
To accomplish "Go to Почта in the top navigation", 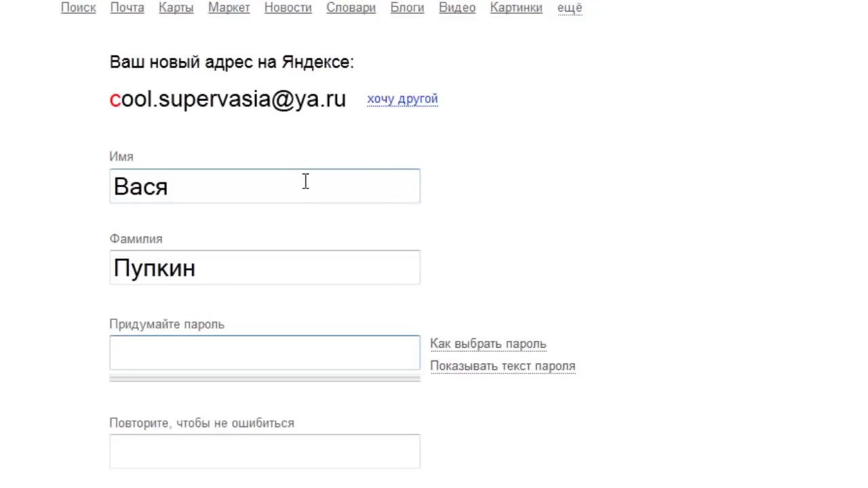I will (127, 7).
